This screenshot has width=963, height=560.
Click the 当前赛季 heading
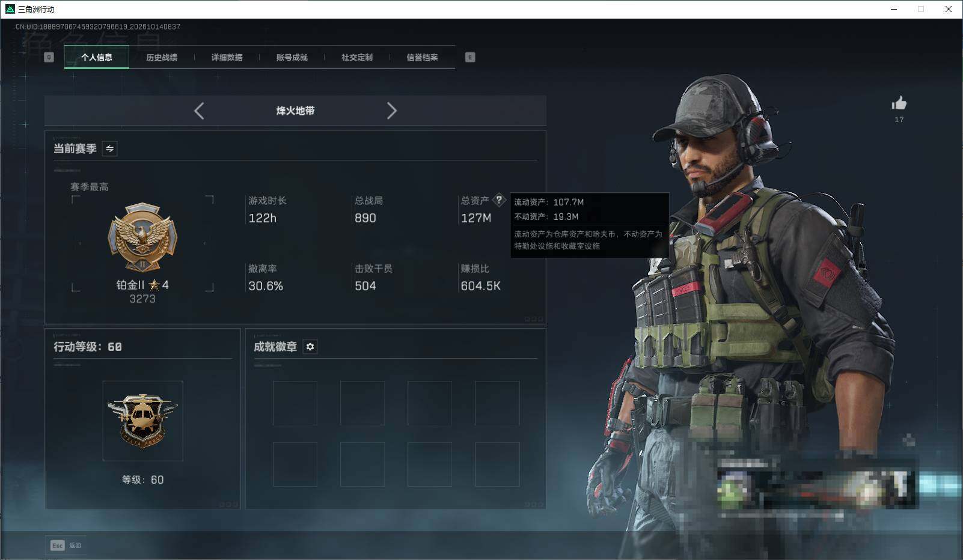(75, 148)
